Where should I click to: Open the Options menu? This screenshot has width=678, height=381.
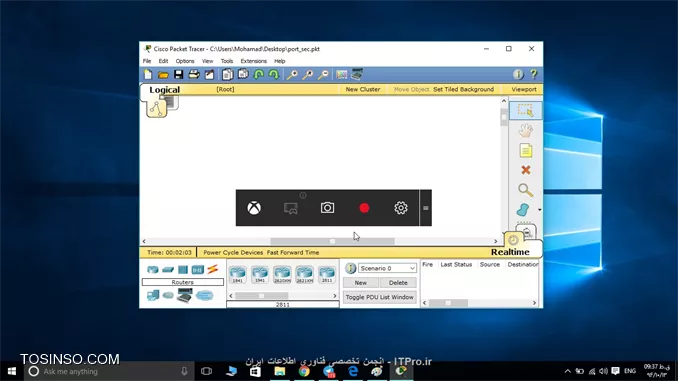tap(185, 61)
